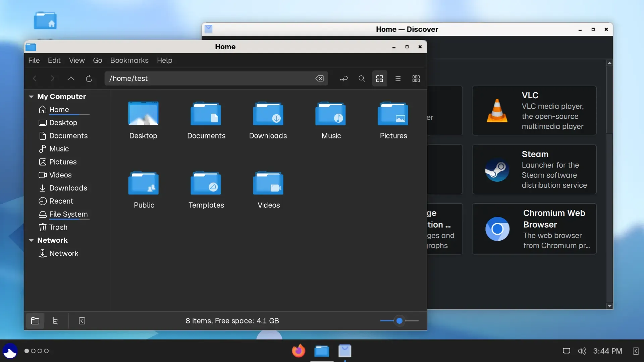Viewport: 644px width, 362px height.
Task: Open the application launcher in the taskbar
Action: 10,351
